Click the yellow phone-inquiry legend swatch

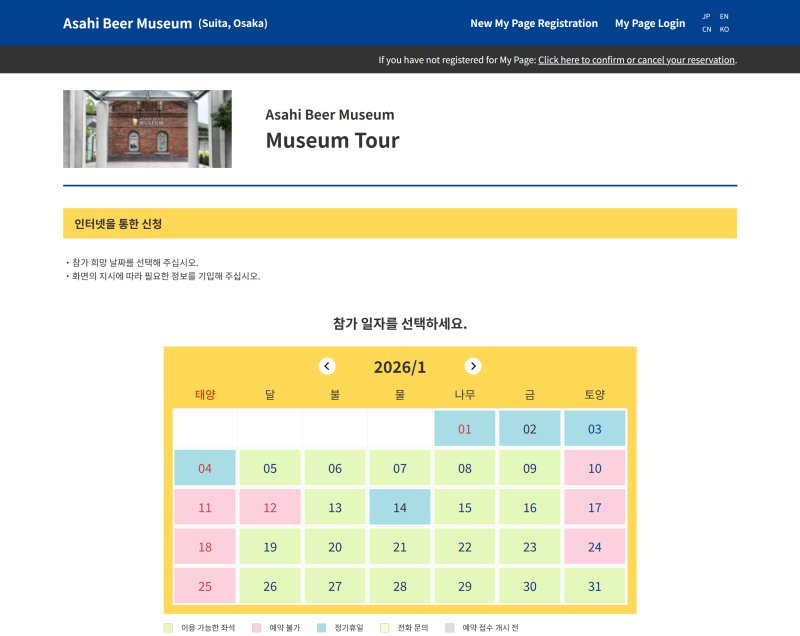pyautogui.click(x=385, y=627)
